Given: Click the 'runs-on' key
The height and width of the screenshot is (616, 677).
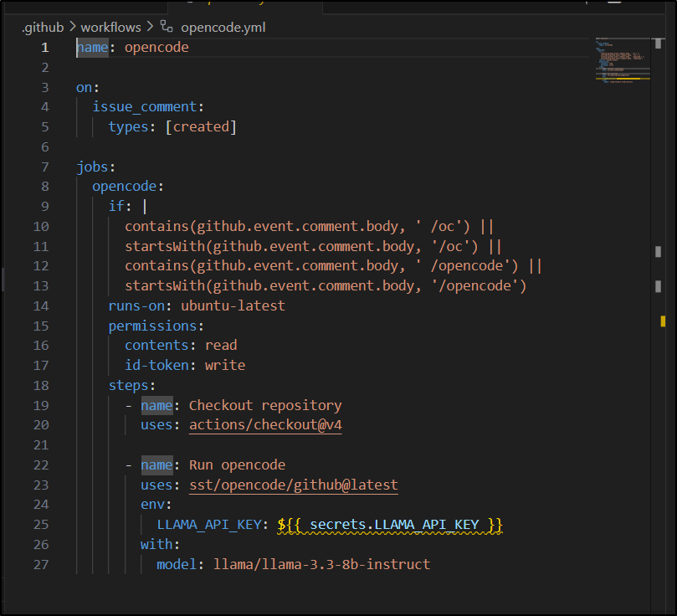Looking at the screenshot, I should (x=136, y=305).
